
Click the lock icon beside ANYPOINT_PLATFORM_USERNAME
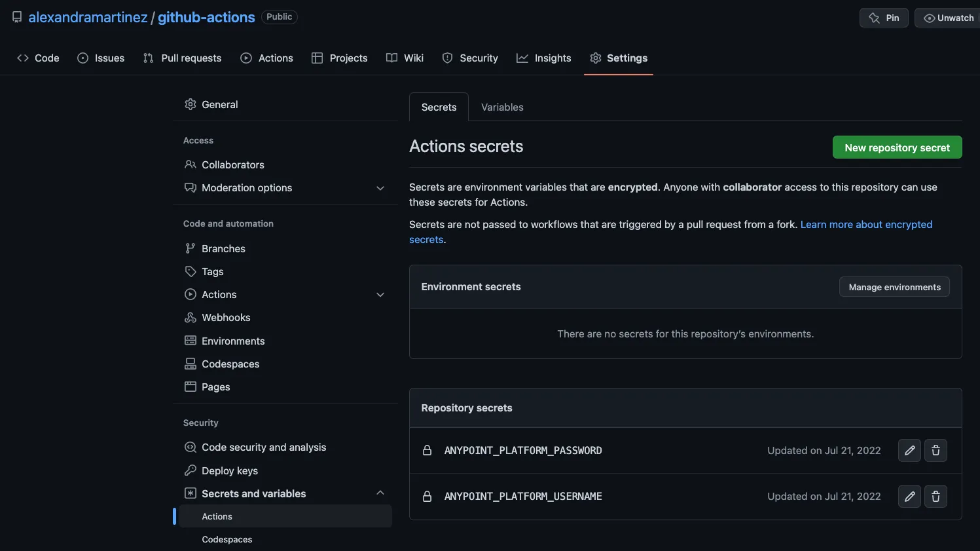427,496
